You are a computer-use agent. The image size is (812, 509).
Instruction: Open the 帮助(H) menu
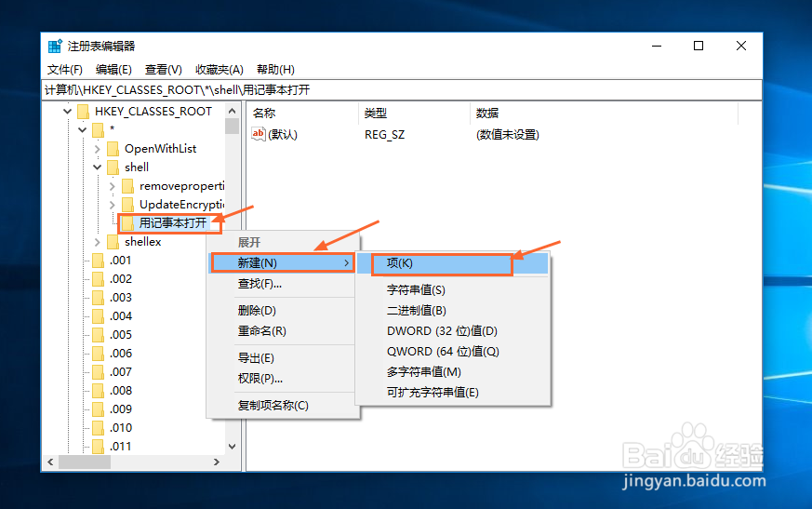click(x=275, y=70)
